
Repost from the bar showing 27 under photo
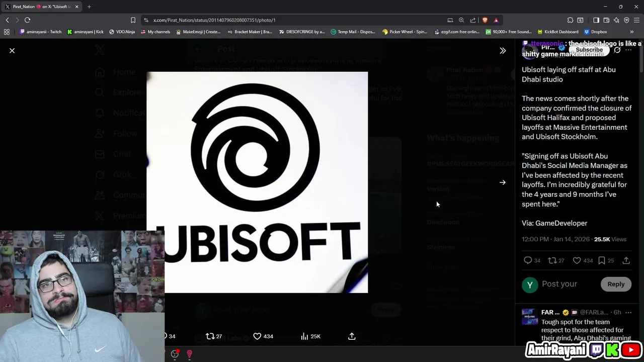(214, 336)
